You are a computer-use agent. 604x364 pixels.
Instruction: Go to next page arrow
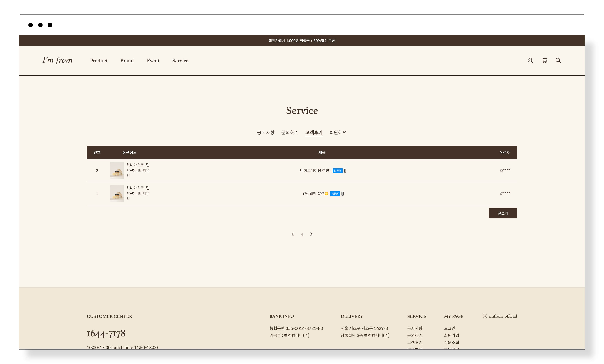click(x=311, y=234)
